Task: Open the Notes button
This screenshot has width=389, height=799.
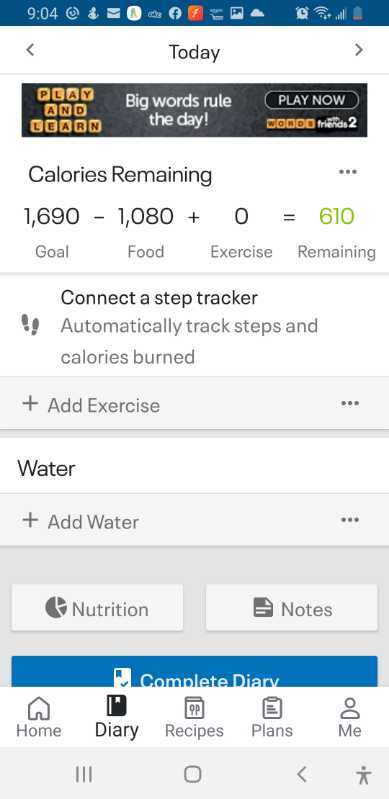Action: click(x=292, y=608)
